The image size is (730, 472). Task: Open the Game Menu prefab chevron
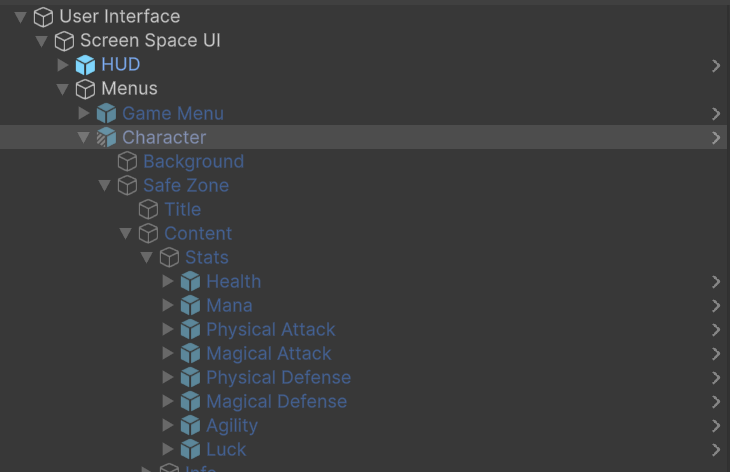tap(716, 113)
